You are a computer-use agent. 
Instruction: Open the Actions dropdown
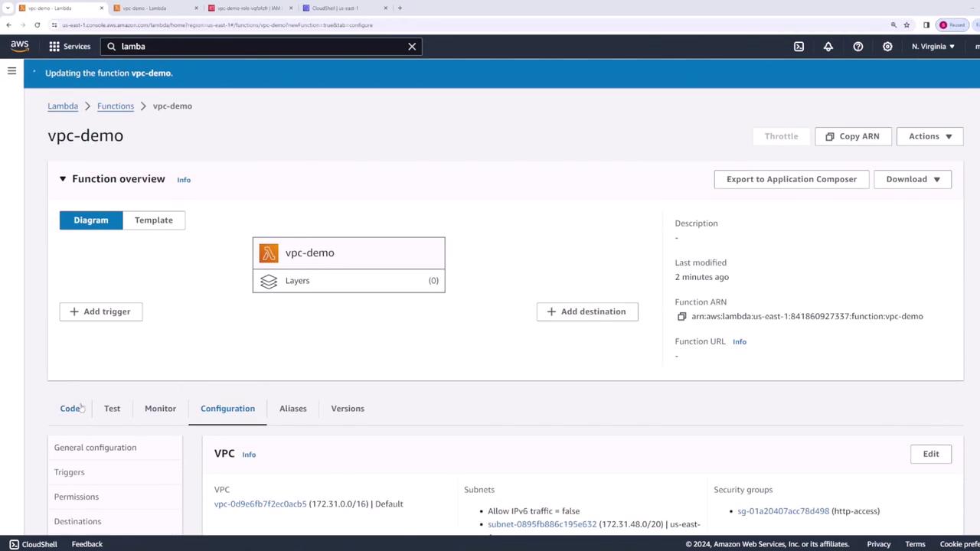pyautogui.click(x=929, y=136)
